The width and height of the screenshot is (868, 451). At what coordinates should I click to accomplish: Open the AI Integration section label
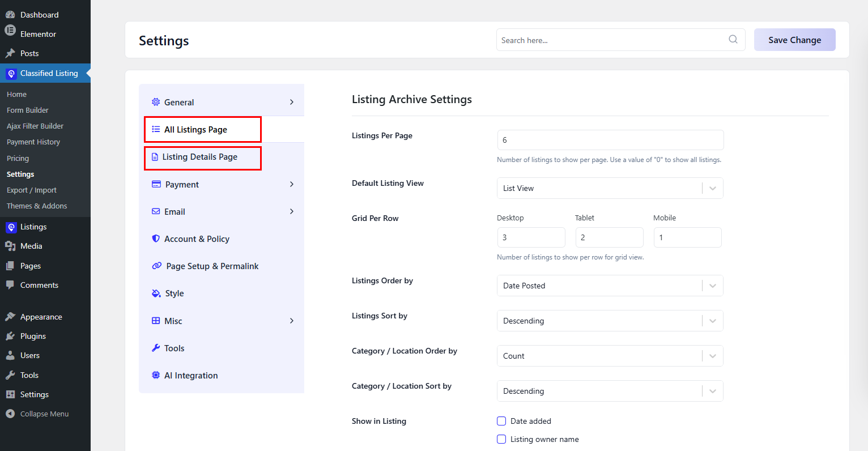[x=191, y=376]
